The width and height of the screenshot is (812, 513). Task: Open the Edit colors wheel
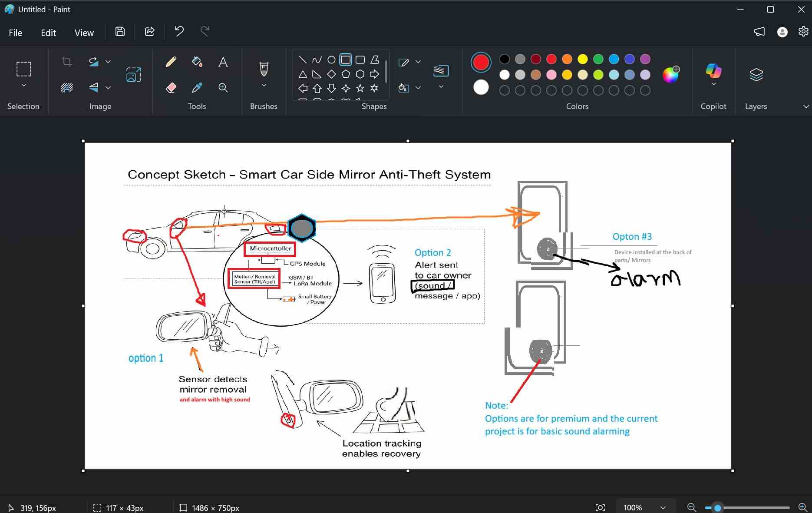(x=671, y=75)
